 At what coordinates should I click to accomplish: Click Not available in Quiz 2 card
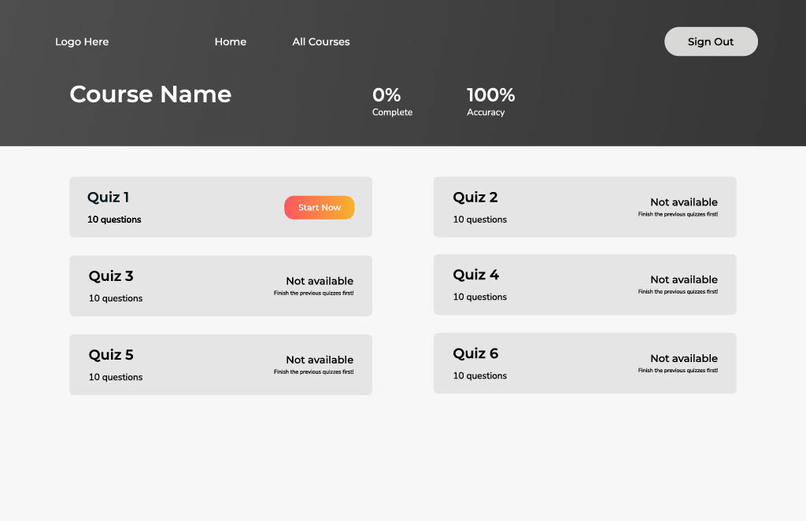click(684, 202)
